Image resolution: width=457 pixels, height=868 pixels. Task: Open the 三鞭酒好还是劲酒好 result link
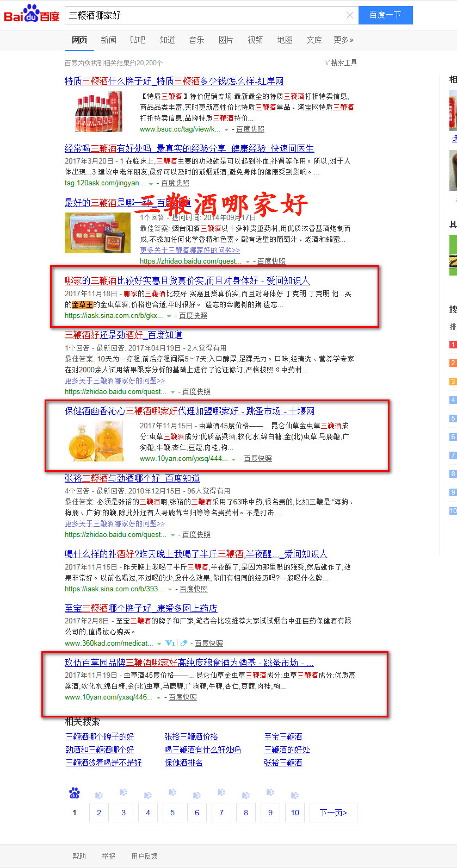(x=123, y=335)
